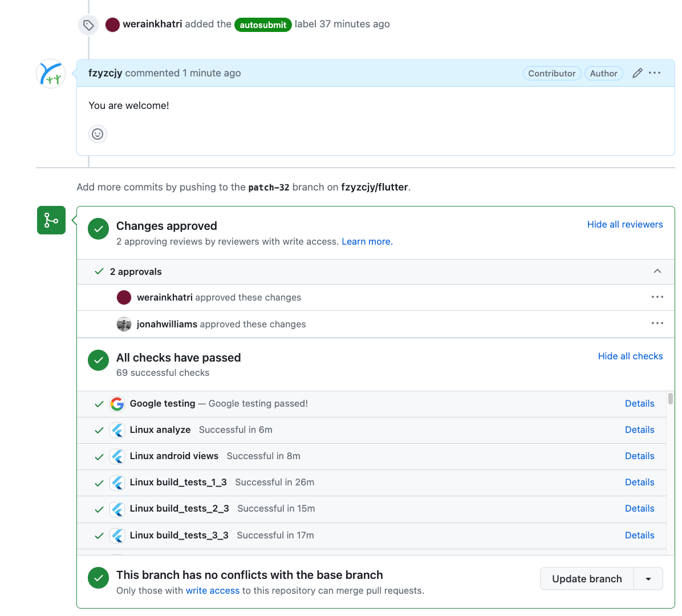Open werainkhatri avatar beside autosubmit label event
The width and height of the screenshot is (682, 616).
coord(113,25)
